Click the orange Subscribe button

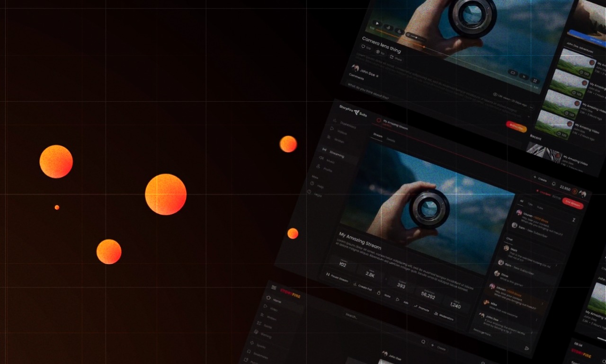pos(517,127)
